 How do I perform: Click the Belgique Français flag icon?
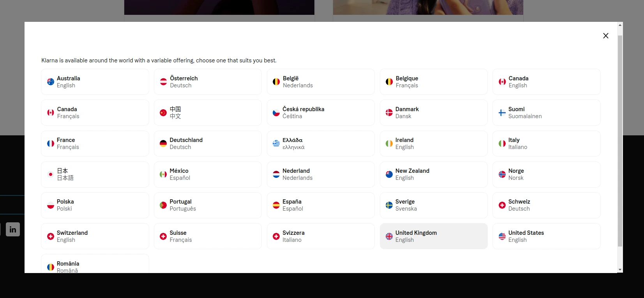click(x=389, y=82)
